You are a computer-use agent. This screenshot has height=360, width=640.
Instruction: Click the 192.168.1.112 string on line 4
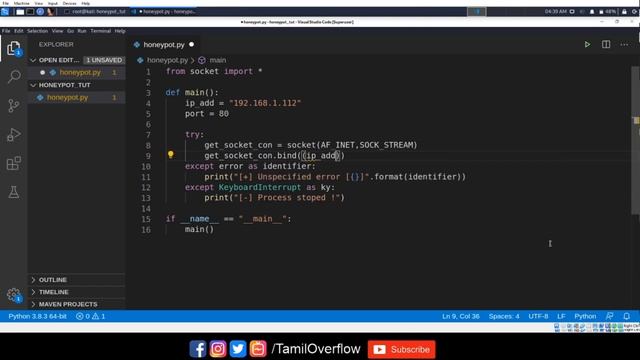click(x=265, y=103)
